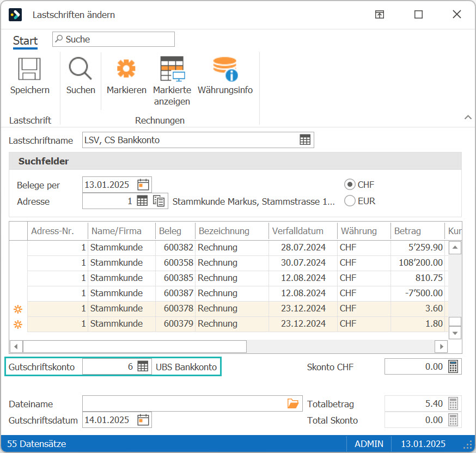Click the Totalbetrag value 5.40

pos(434,403)
